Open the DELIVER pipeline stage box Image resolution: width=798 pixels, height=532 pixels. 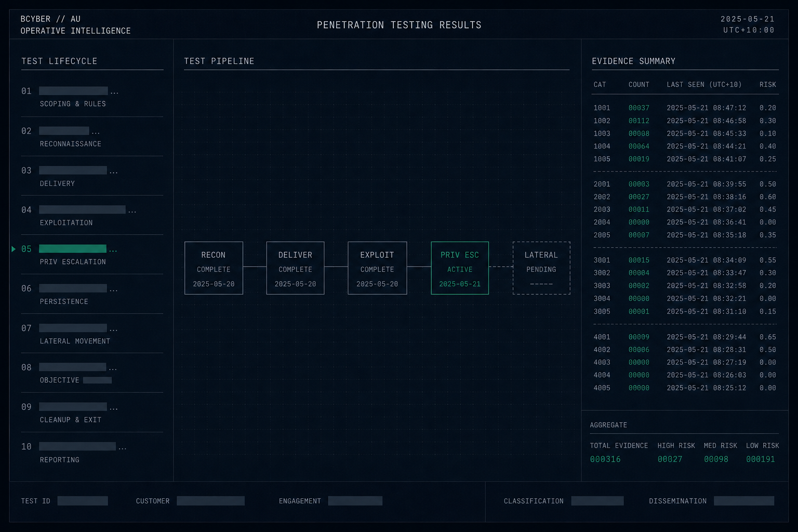tap(295, 268)
